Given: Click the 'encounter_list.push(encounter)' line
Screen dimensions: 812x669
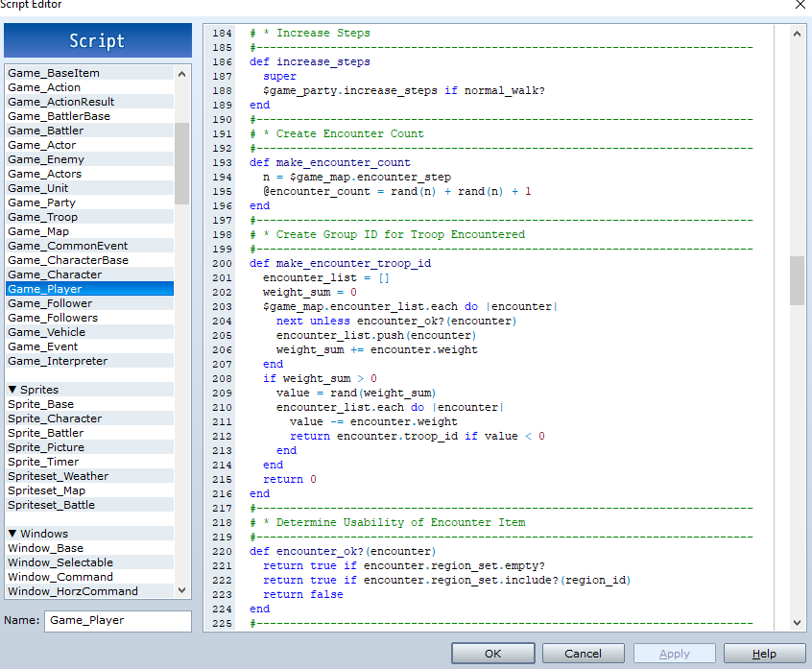Looking at the screenshot, I should [x=376, y=336].
